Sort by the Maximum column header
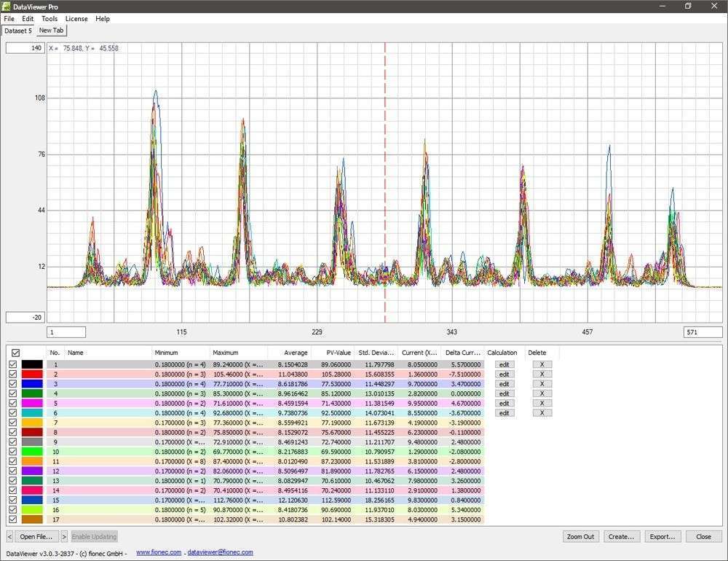728x561 pixels. (239, 353)
